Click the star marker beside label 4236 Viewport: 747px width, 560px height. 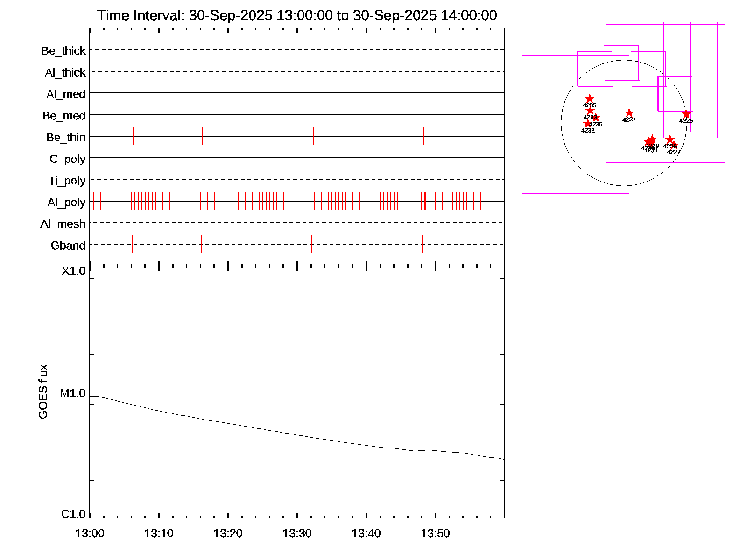[x=596, y=118]
